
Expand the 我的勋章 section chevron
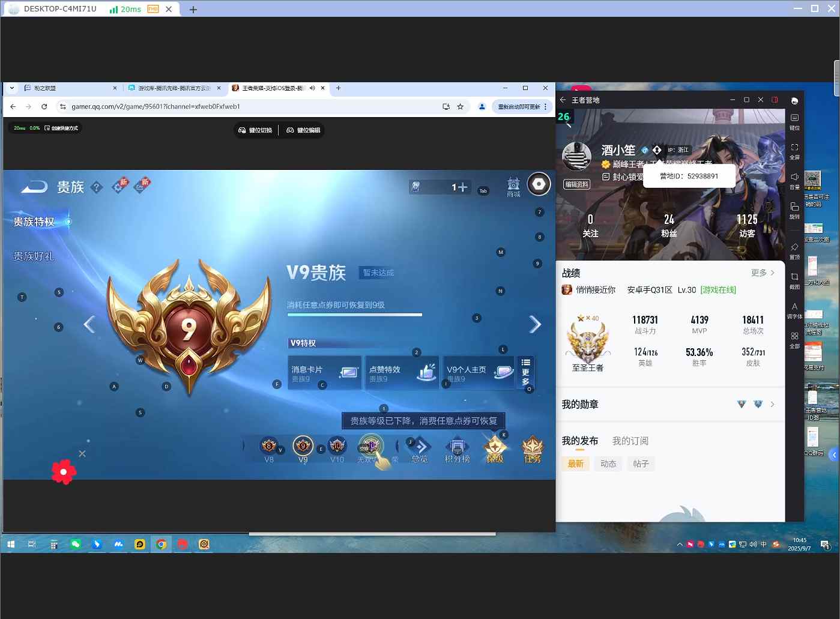click(x=772, y=404)
